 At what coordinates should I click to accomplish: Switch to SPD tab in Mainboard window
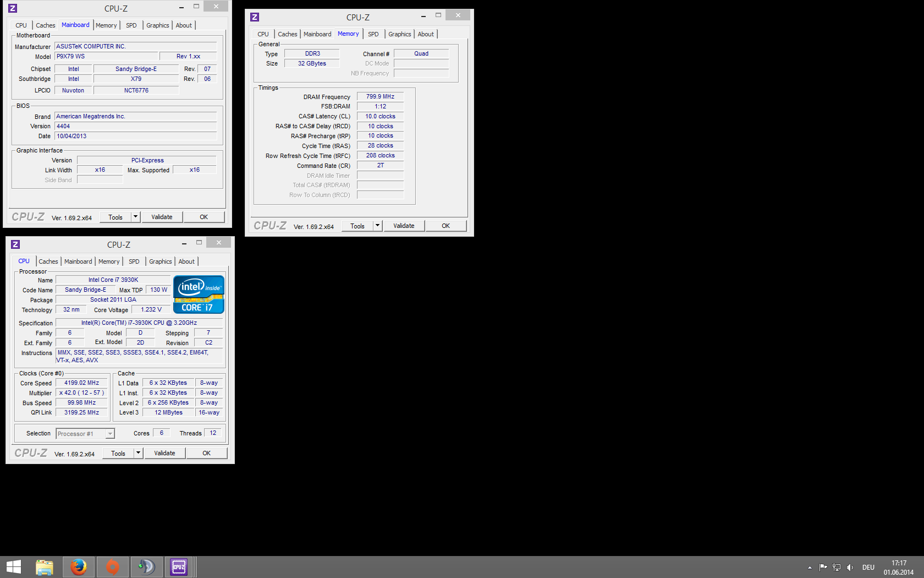131,25
